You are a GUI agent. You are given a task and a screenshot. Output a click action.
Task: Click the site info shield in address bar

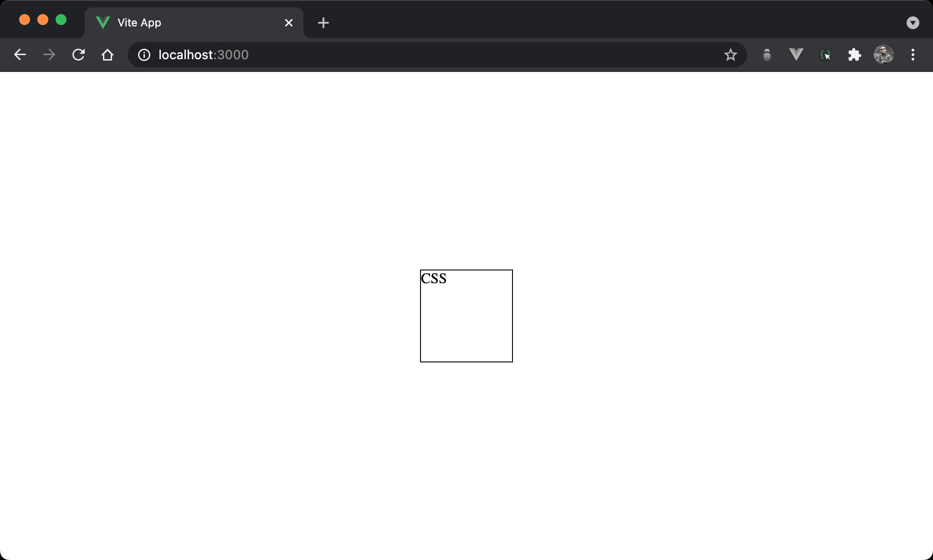point(144,55)
